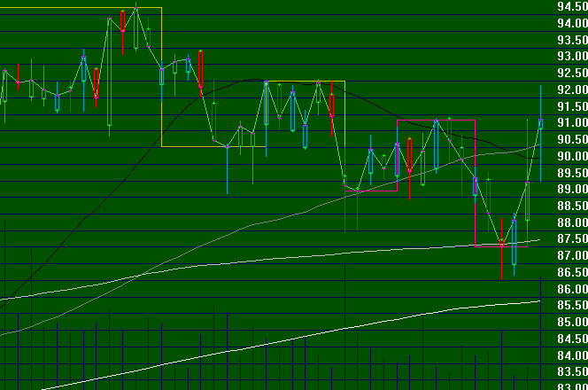
Task: Click the 90.50 value on price scale
Action: click(573, 139)
